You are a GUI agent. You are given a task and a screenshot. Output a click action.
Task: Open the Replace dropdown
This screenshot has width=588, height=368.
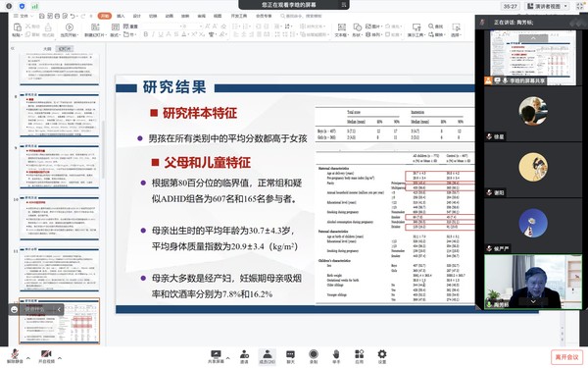436,34
